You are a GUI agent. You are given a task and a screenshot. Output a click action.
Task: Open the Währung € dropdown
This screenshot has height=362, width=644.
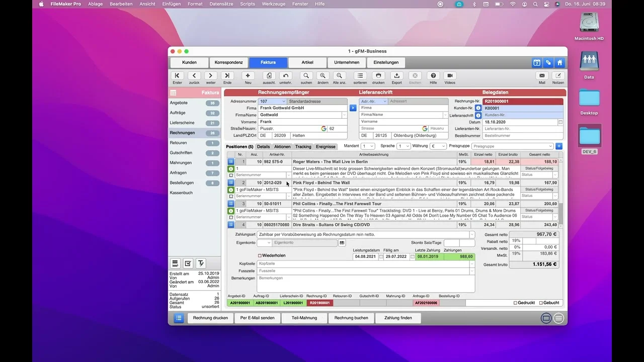[438, 146]
